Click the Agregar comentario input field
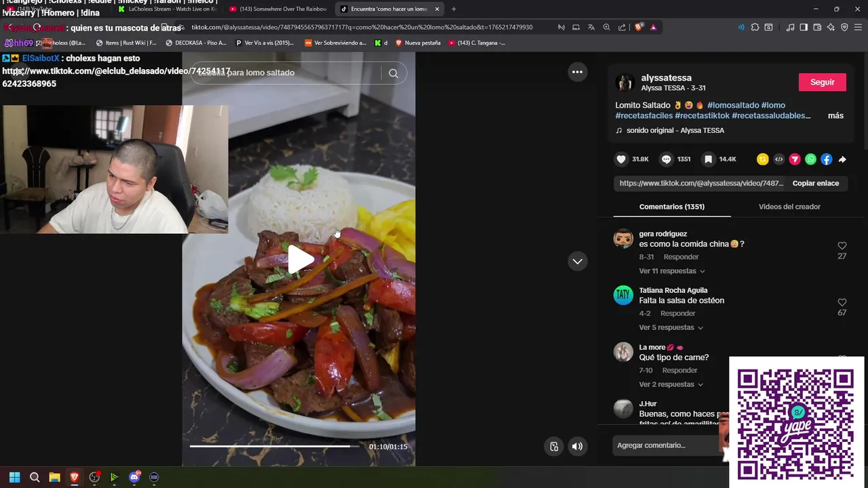The image size is (868, 488). click(667, 445)
